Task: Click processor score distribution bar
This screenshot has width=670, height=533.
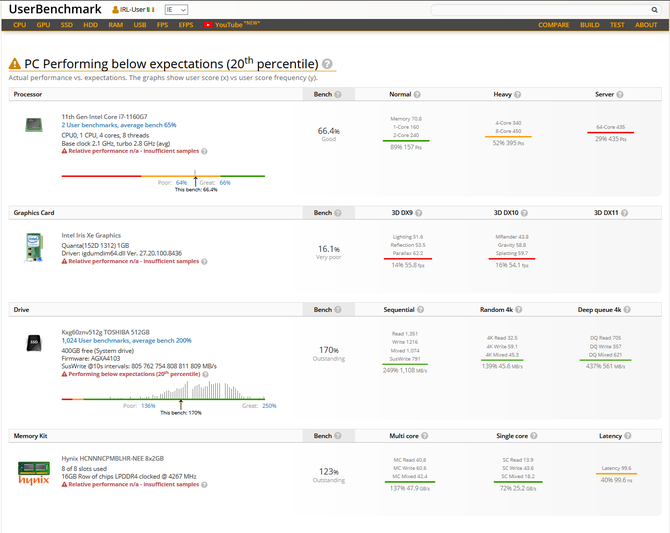Action: 163,176
